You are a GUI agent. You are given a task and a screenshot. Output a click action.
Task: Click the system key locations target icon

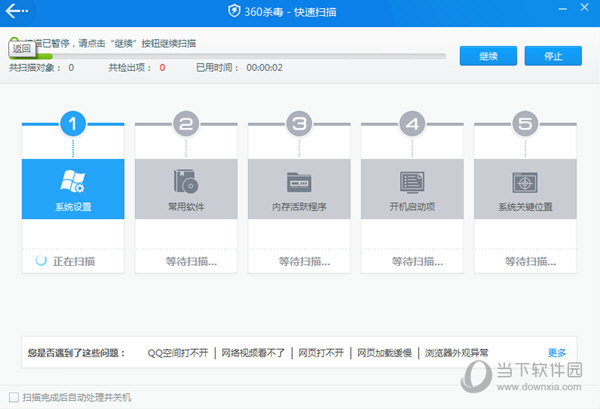525,183
